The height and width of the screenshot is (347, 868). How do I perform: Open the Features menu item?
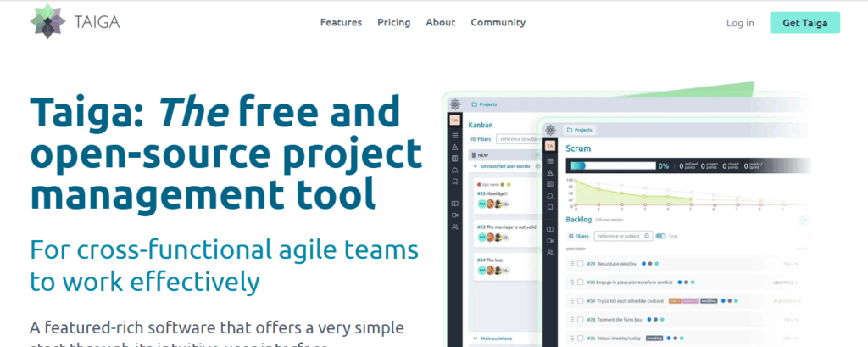point(341,23)
